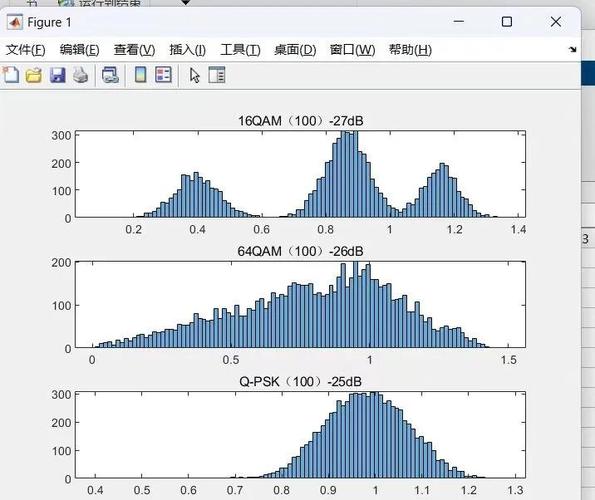The width and height of the screenshot is (595, 500).
Task: Toggle the Insert Colorbar icon
Action: pyautogui.click(x=140, y=75)
